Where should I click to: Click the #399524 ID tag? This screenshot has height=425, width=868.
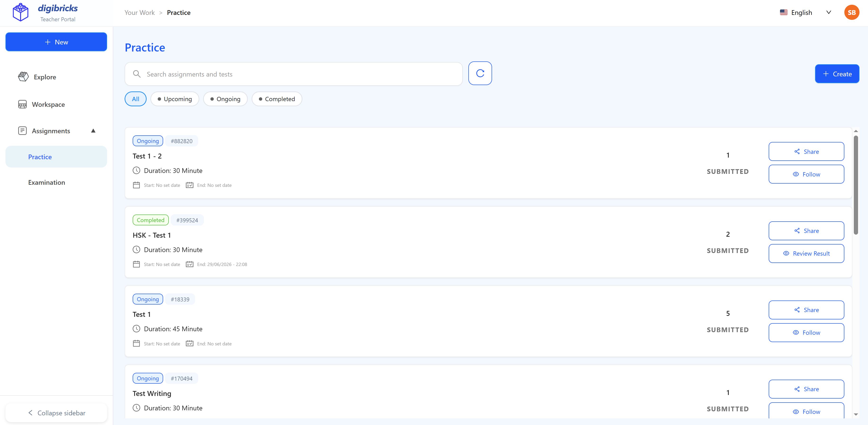[187, 220]
